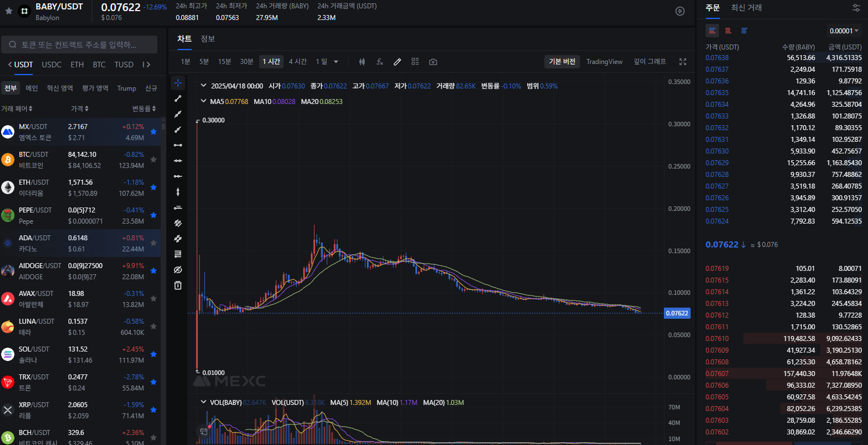
Task: Open the 0.00001 price precision dropdown
Action: 844,31
